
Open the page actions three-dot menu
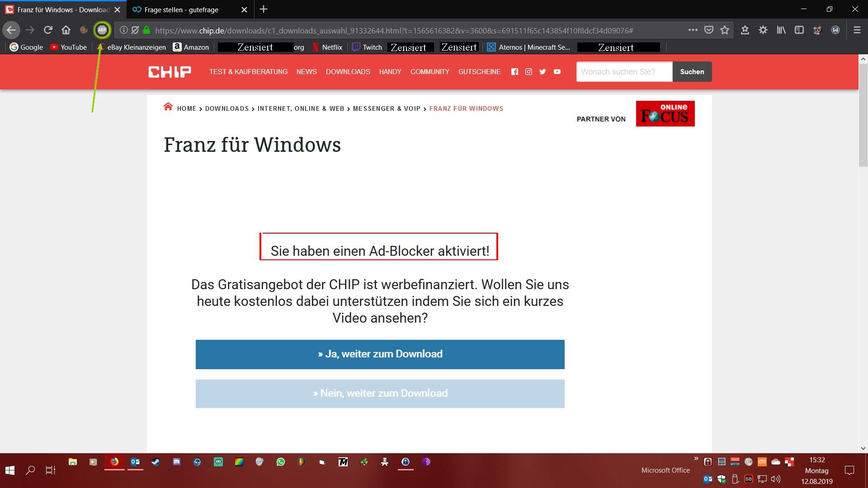tap(693, 30)
